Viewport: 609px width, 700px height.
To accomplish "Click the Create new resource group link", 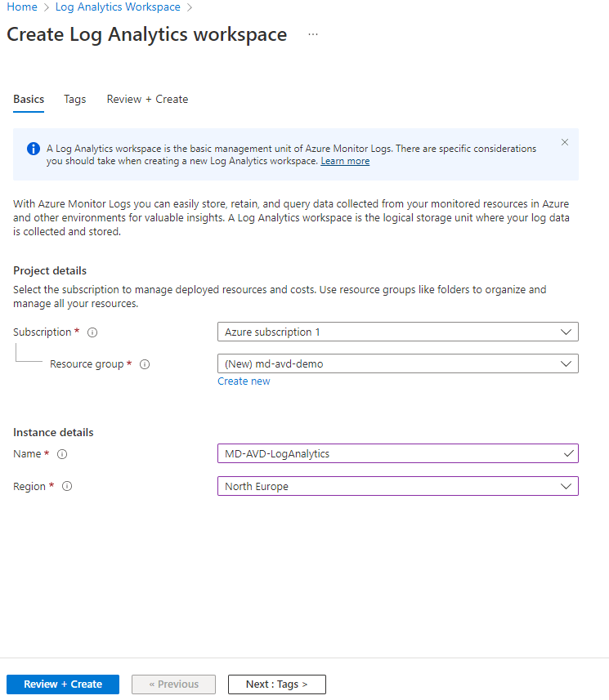I will point(244,381).
